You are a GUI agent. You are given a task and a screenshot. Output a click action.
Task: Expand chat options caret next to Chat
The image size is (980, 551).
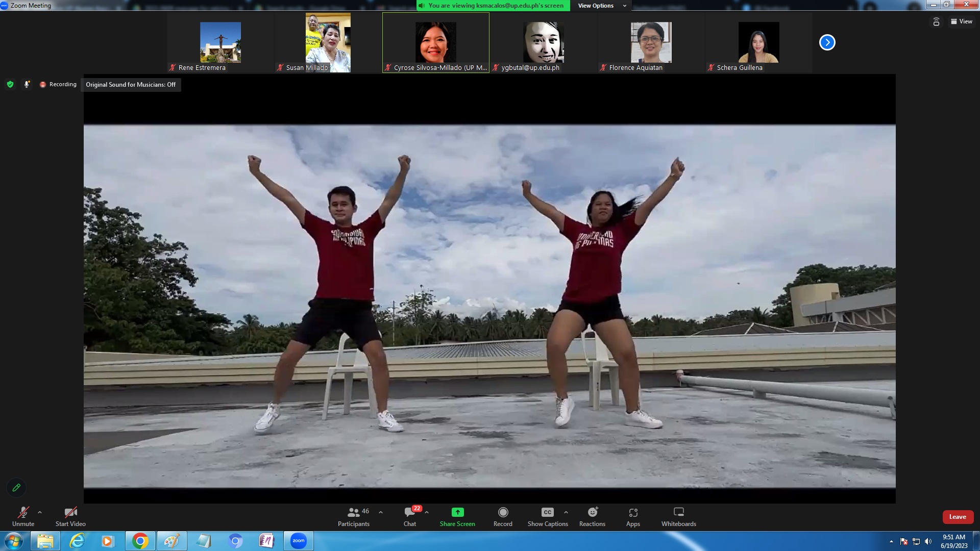pos(427,512)
